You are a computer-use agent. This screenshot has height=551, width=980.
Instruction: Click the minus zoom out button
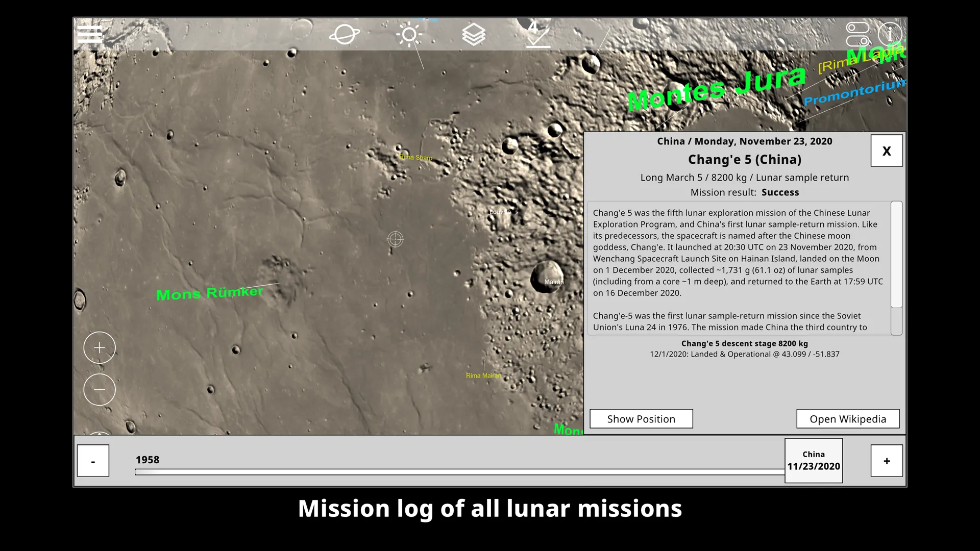[99, 389]
